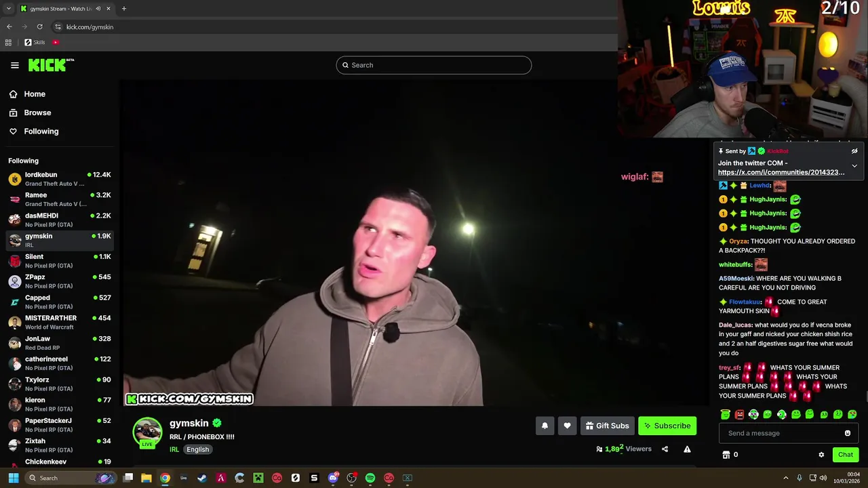Viewport: 868px width, 488px height.
Task: Mute the gymskin Stream tab
Action: tap(98, 9)
